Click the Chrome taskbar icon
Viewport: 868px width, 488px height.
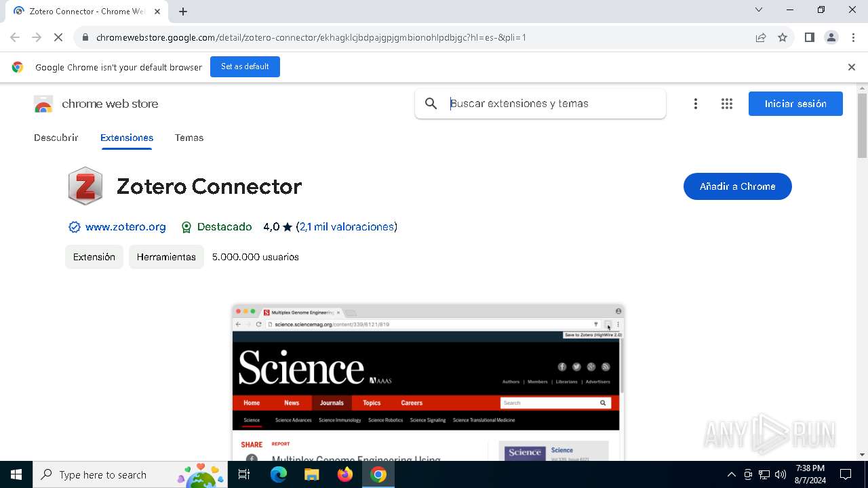click(378, 474)
